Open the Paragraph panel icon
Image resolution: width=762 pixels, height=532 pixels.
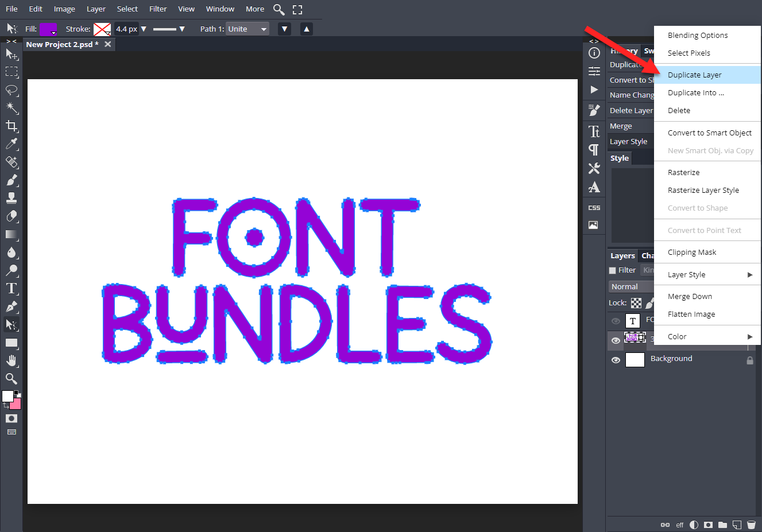tap(594, 150)
